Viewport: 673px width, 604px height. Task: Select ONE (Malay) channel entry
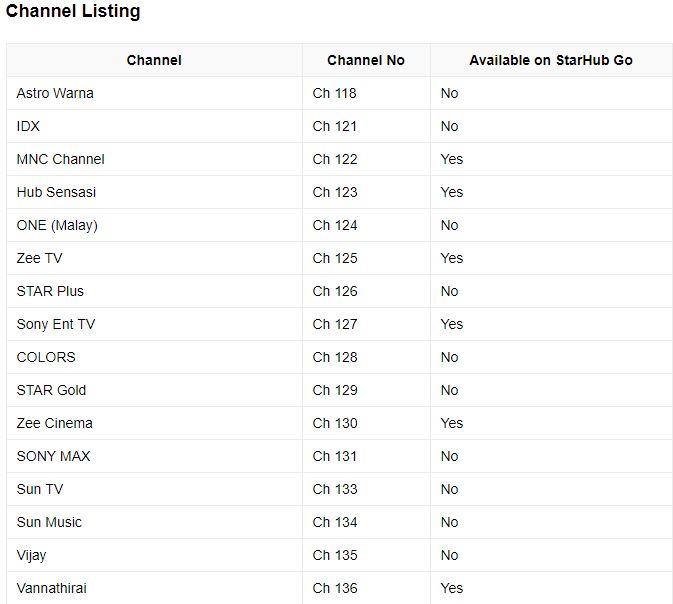pos(57,225)
